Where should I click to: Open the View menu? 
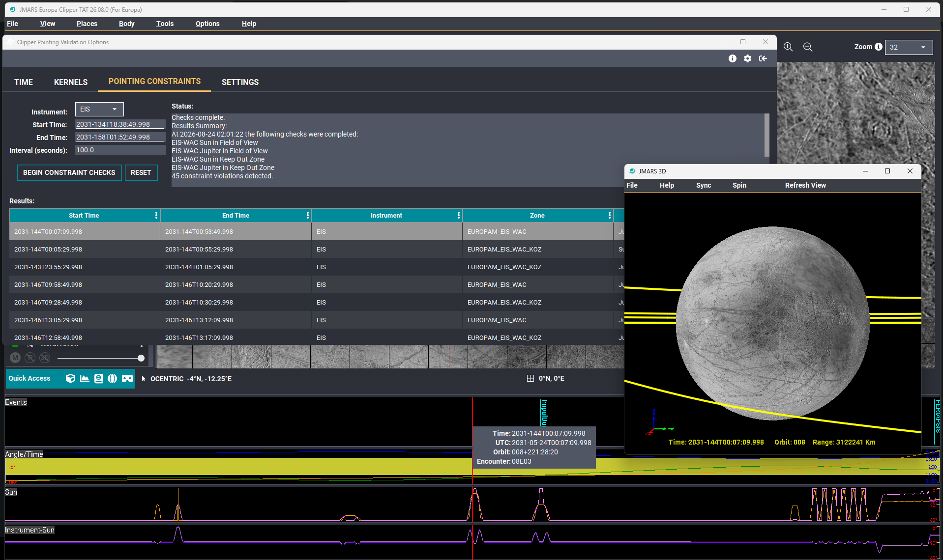48,24
